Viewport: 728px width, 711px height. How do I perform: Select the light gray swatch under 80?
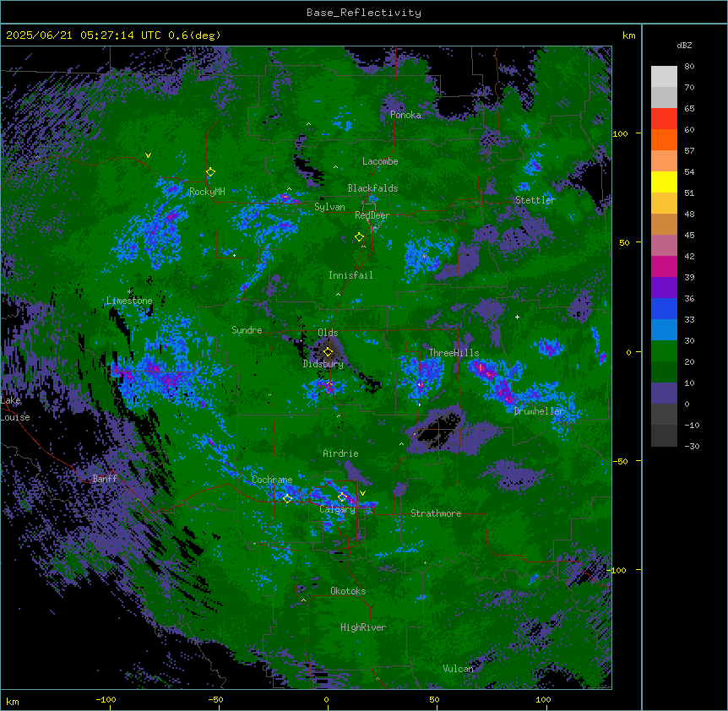(664, 77)
